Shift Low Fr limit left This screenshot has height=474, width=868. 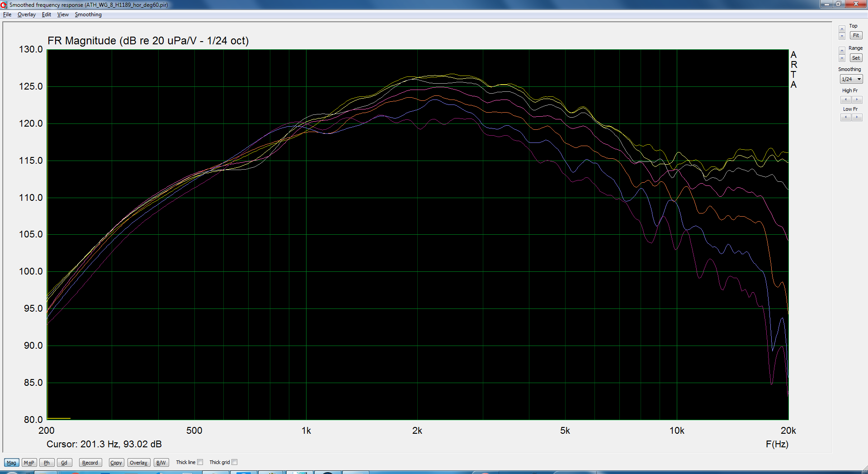(846, 117)
